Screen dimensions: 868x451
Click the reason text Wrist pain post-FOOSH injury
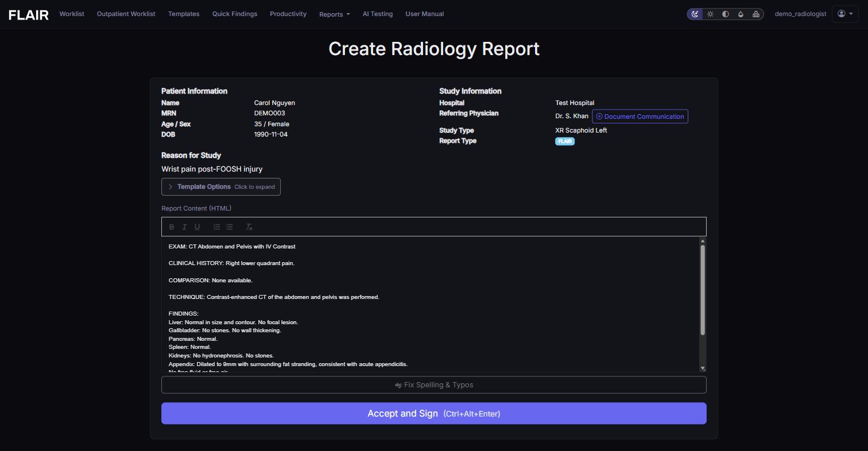[212, 169]
